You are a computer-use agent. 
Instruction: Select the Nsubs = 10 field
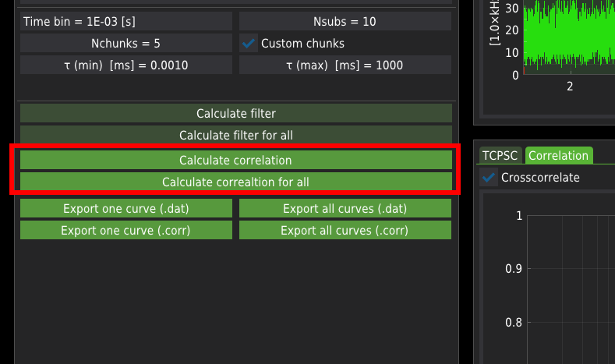click(345, 21)
